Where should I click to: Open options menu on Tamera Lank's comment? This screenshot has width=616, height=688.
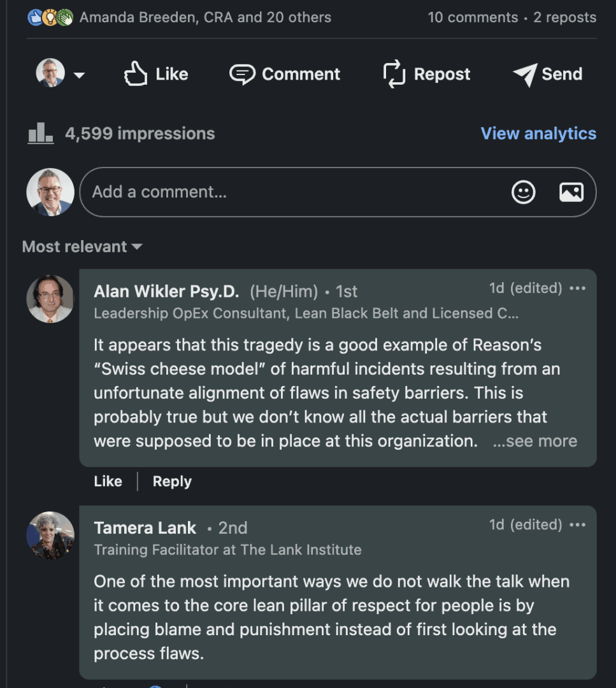click(577, 525)
